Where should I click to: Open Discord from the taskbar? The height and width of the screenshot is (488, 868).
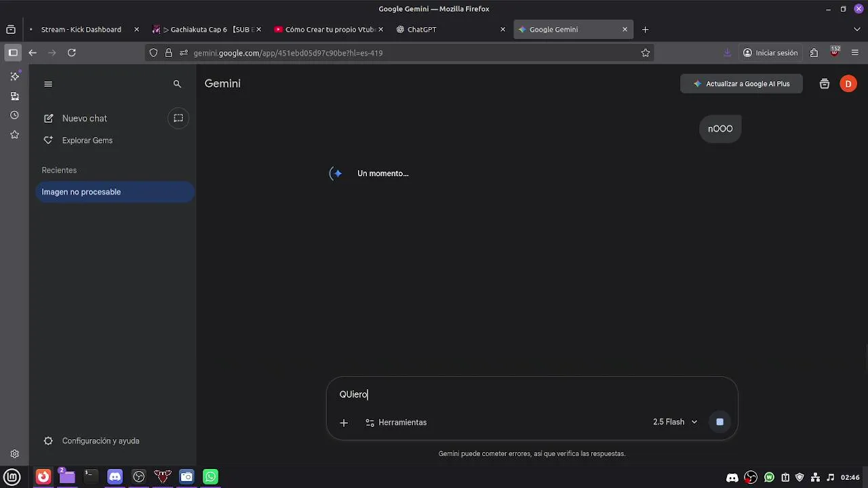tap(115, 476)
